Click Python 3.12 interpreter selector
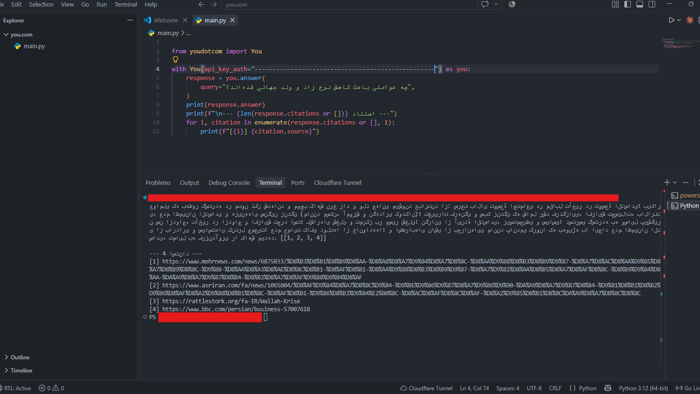 [643, 388]
